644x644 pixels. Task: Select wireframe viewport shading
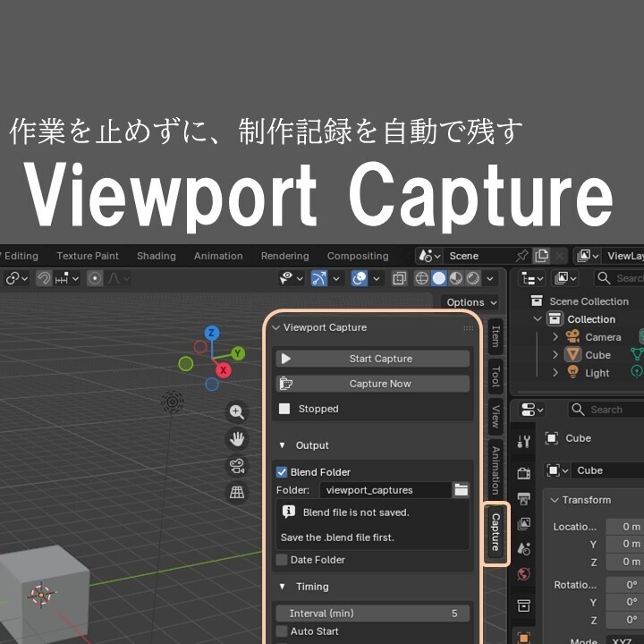(422, 278)
